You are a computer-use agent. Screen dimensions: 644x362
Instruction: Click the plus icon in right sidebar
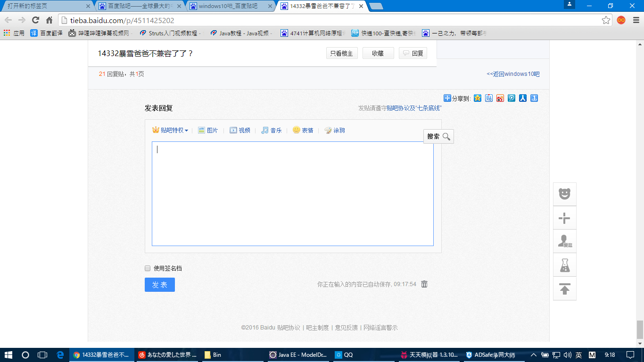pos(564,218)
